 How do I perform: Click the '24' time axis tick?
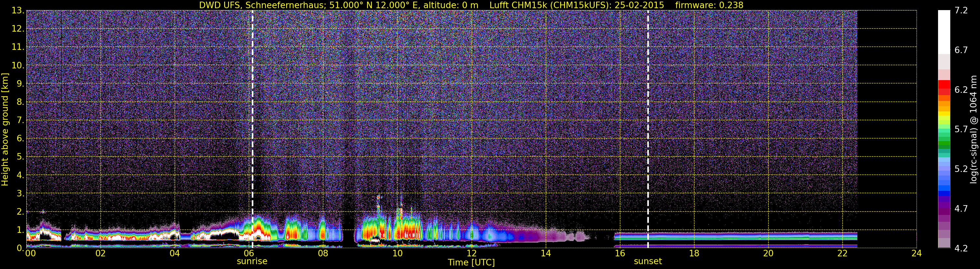click(x=917, y=253)
